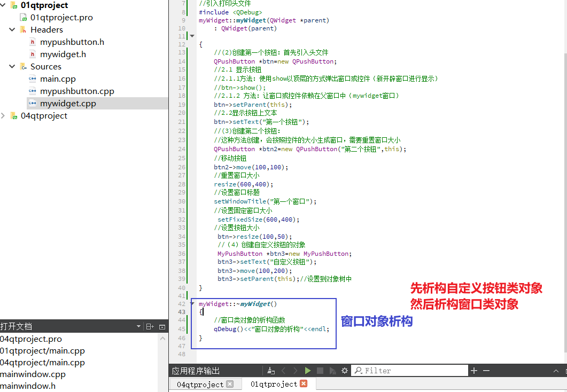Click the green Run icon in output toolbar

pyautogui.click(x=307, y=370)
